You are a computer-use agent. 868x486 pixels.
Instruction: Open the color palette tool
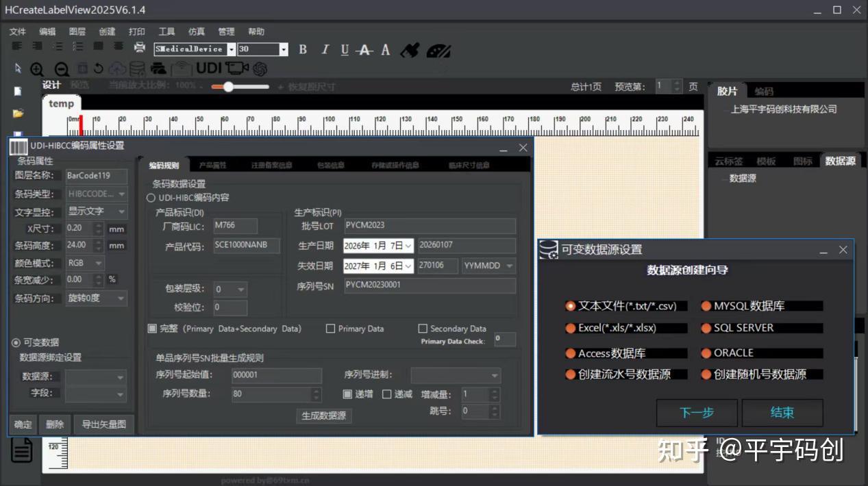(438, 50)
